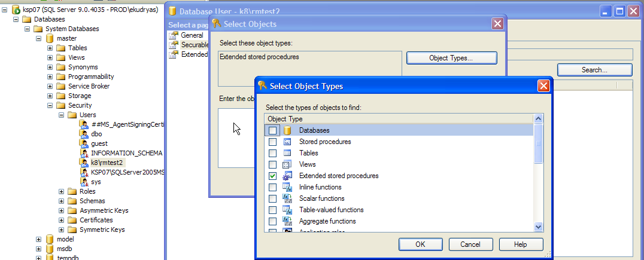Uncheck the Extended stored procedures checkbox
The image size is (644, 260).
click(273, 176)
